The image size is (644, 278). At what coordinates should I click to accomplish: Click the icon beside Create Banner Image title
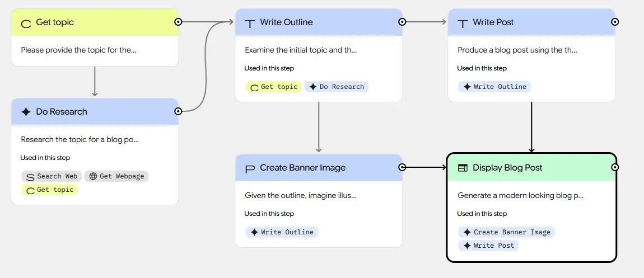click(x=250, y=168)
